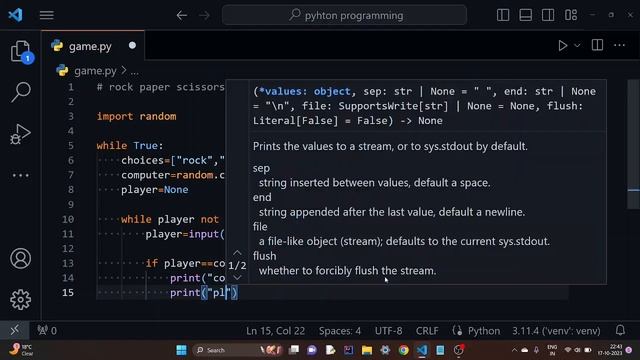Screen dimensions: 640x360
Task: Show additional views via the ellipsis icon
Action: coord(20,176)
